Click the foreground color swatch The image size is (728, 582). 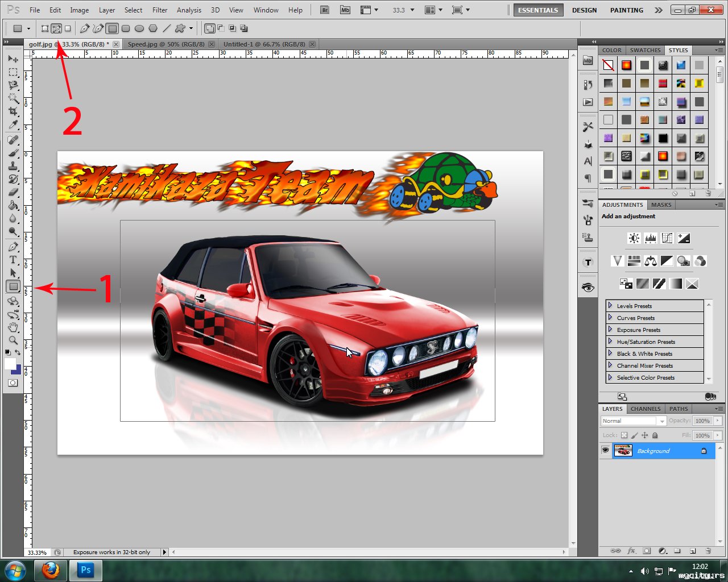pos(10,364)
